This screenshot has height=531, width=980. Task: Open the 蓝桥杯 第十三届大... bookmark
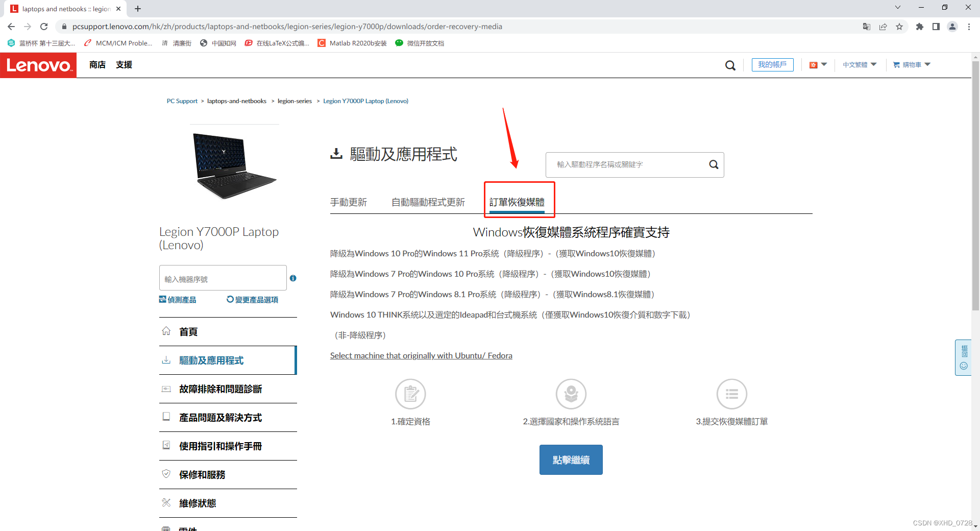[x=42, y=43]
